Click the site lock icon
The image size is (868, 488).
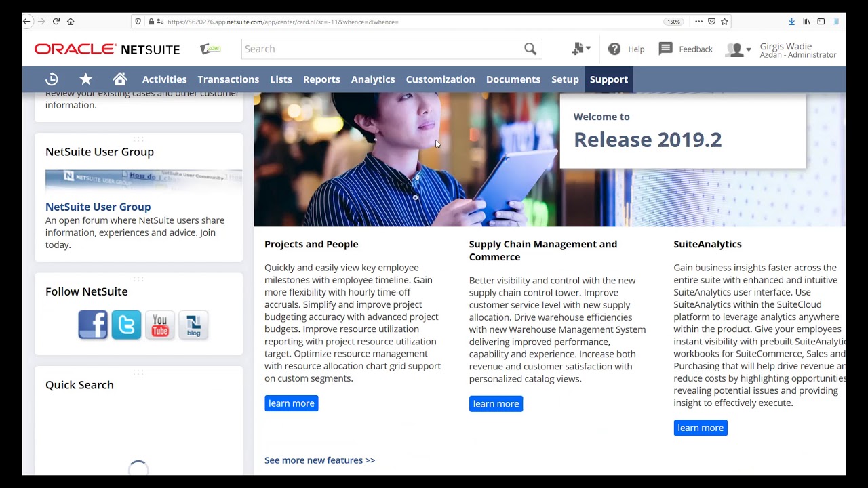[x=151, y=22]
